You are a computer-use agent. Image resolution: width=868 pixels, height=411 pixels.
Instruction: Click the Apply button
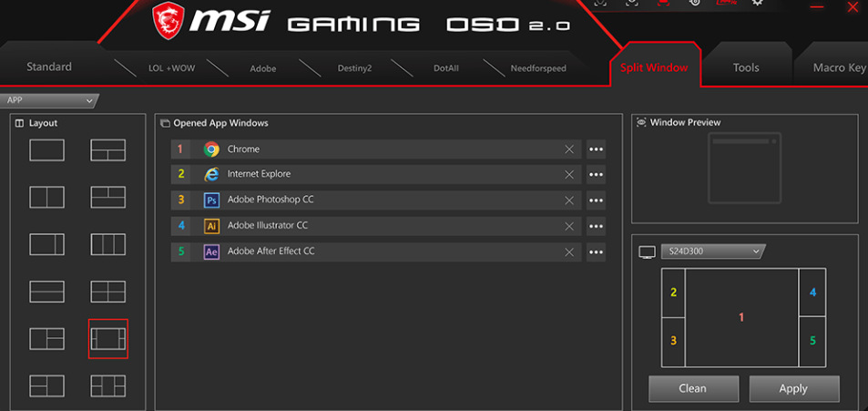tap(794, 388)
